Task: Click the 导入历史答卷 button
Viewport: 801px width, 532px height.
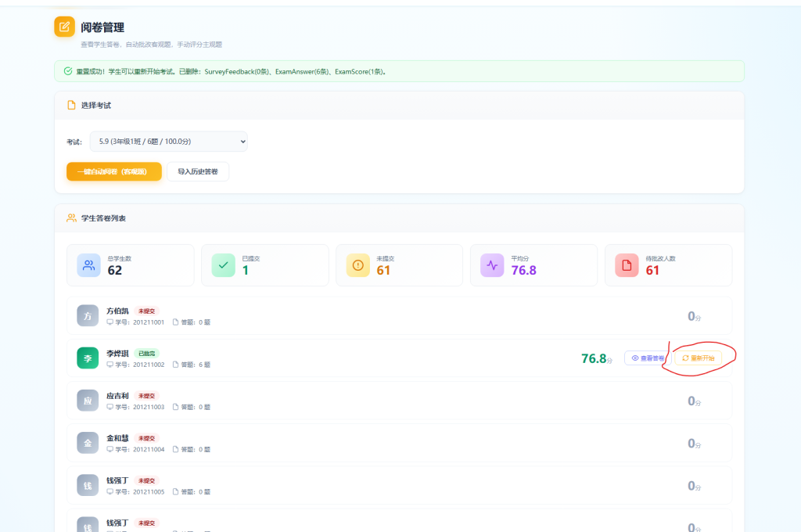Action: [198, 171]
